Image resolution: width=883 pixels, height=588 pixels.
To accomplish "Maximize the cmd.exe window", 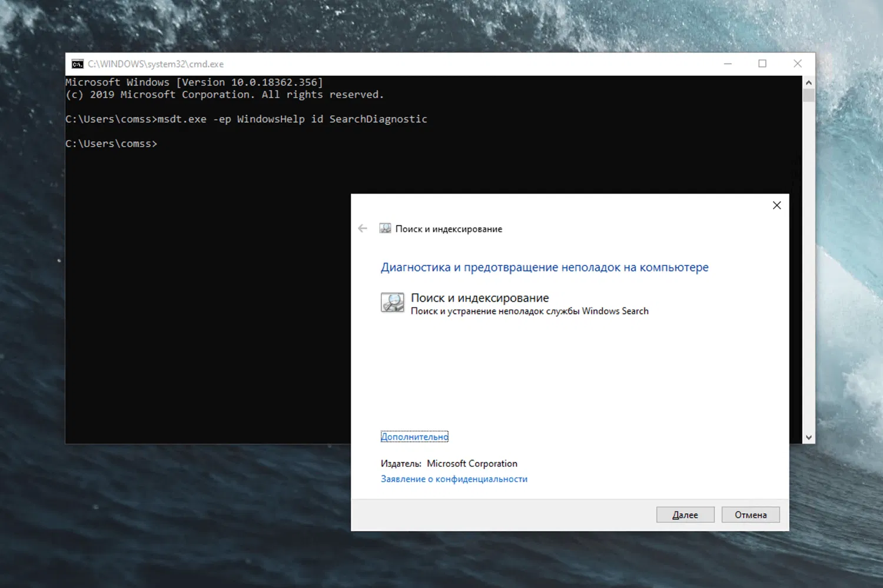I will (x=762, y=64).
